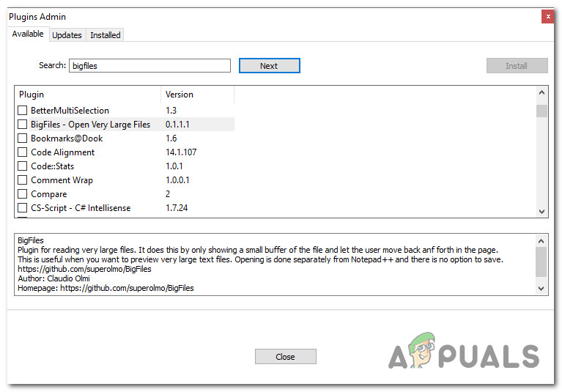Viewport: 562px width, 392px height.
Task: Select the BetterMultiSelection plugin name
Action: [70, 111]
